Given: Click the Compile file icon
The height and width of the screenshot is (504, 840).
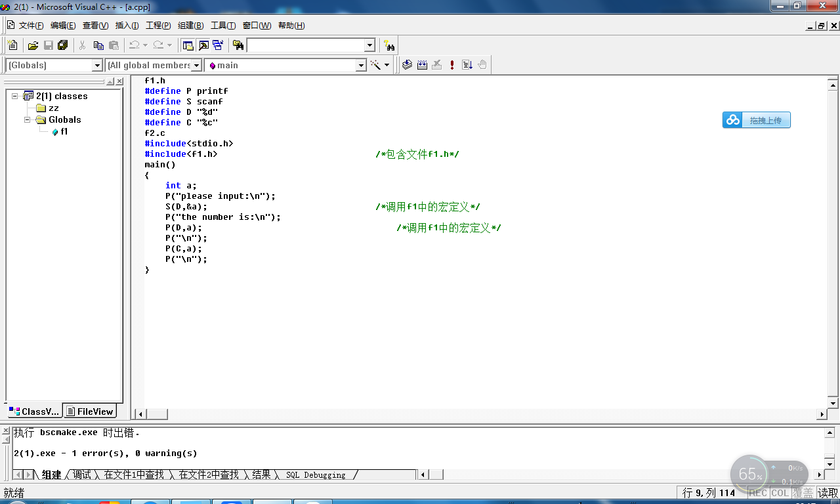Looking at the screenshot, I should pos(408,65).
